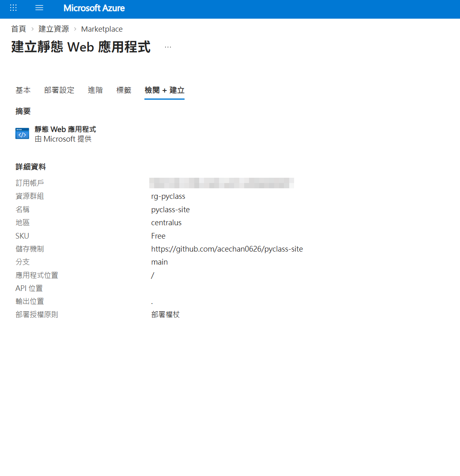Click the blurred subscription value
Image resolution: width=460 pixels, height=476 pixels.
(x=221, y=183)
